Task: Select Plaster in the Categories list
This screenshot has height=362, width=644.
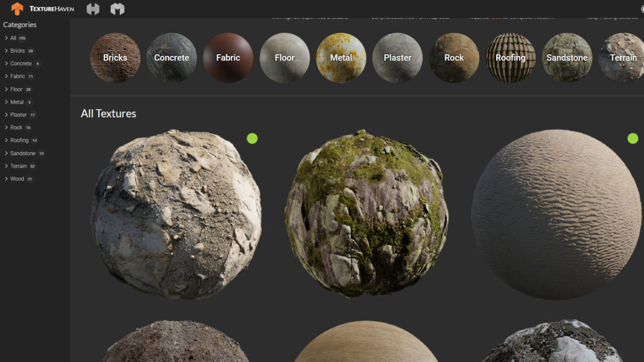Action: (x=18, y=115)
